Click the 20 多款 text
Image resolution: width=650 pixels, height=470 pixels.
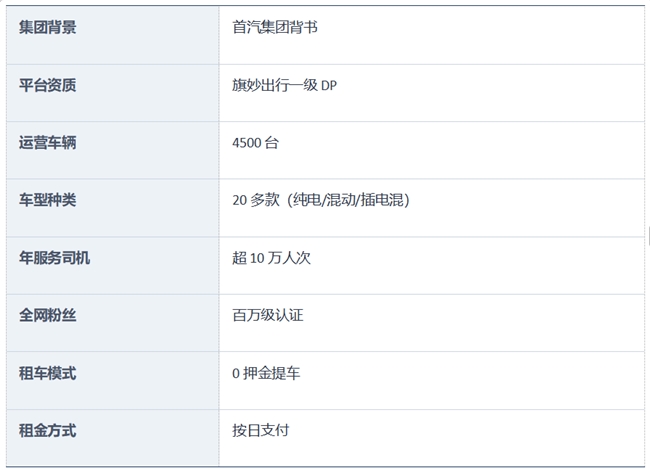click(254, 200)
